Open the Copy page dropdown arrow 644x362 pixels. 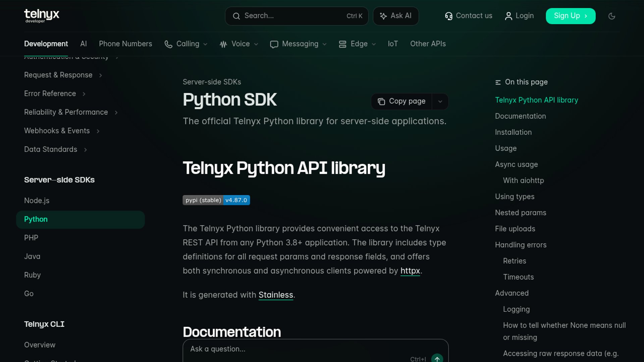[x=440, y=102]
